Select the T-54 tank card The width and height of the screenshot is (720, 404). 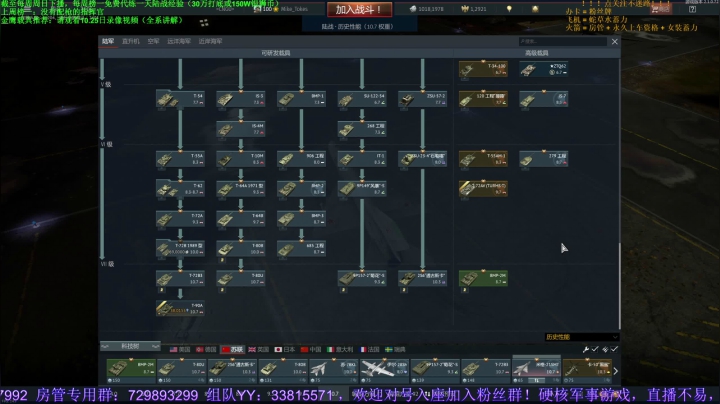(180, 99)
